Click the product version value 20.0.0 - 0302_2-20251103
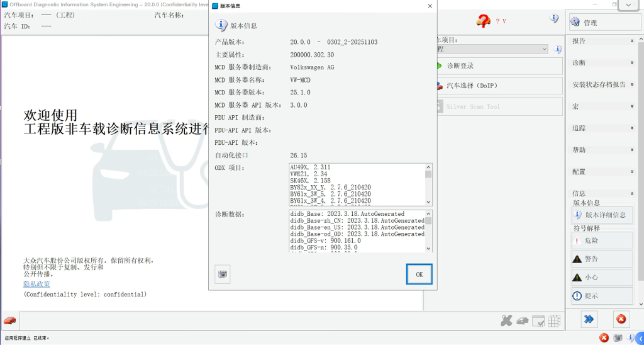The width and height of the screenshot is (644, 345). pos(333,42)
